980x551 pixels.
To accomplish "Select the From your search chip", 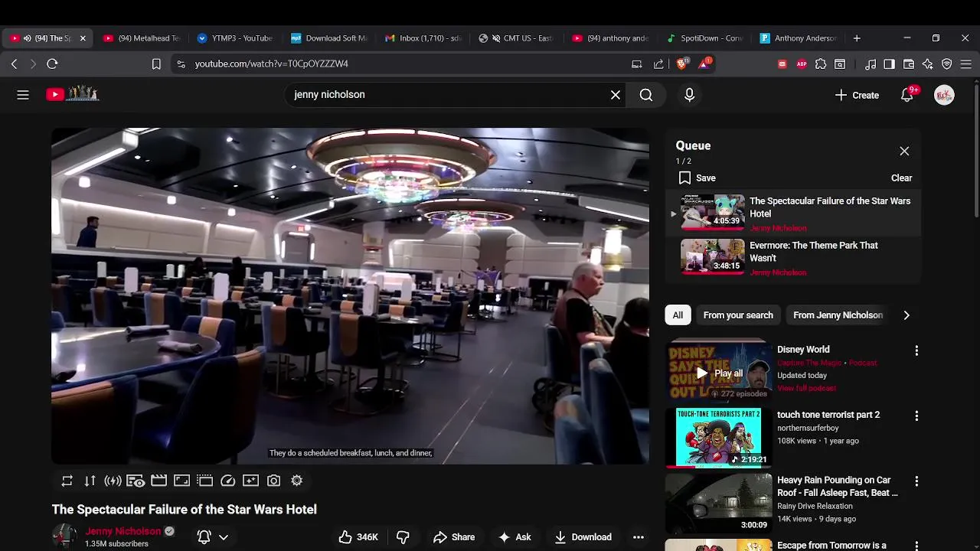I will (x=738, y=315).
